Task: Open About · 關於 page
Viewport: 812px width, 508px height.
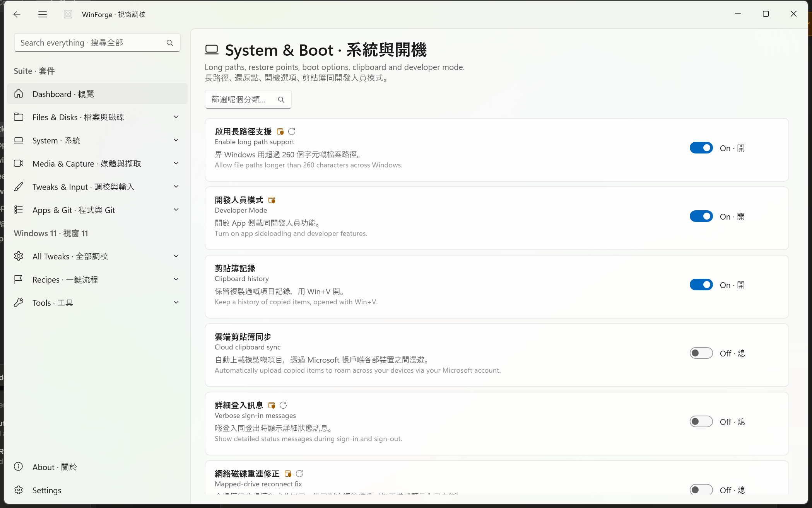Action: point(55,467)
